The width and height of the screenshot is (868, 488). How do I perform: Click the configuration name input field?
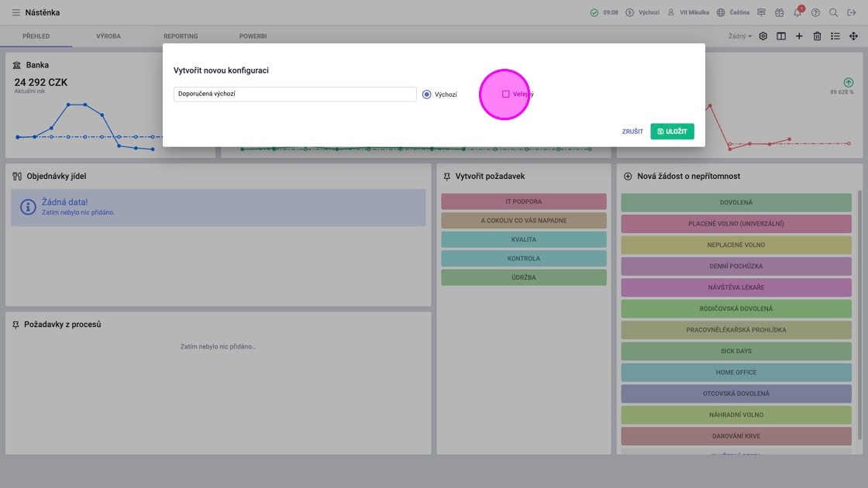295,94
